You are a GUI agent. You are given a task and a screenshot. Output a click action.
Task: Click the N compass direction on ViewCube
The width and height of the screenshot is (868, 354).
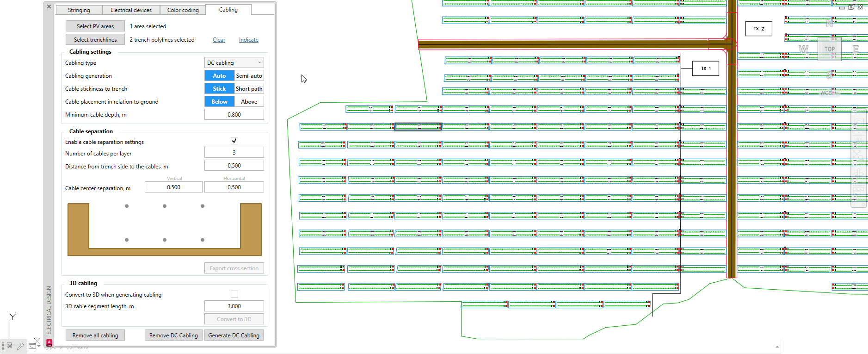[829, 23]
